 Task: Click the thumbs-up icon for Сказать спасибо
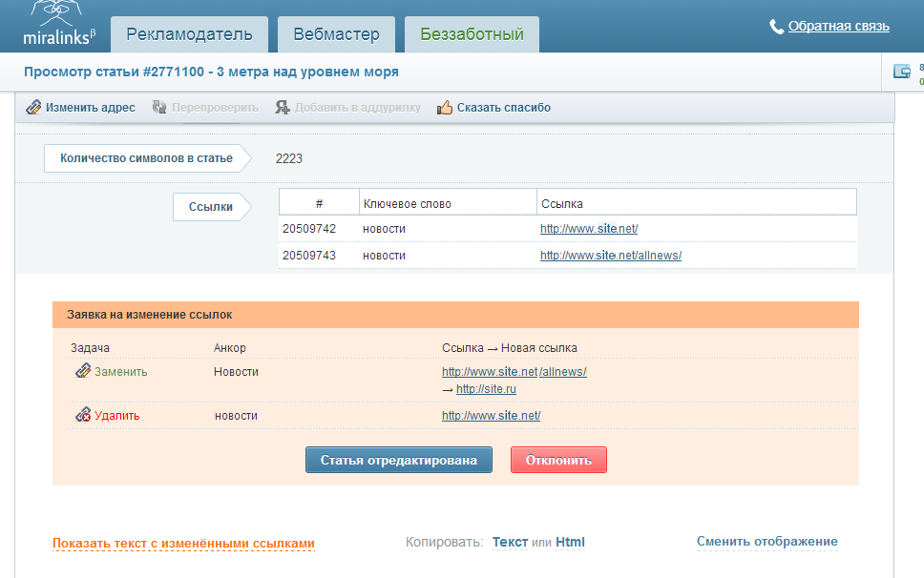pyautogui.click(x=444, y=107)
